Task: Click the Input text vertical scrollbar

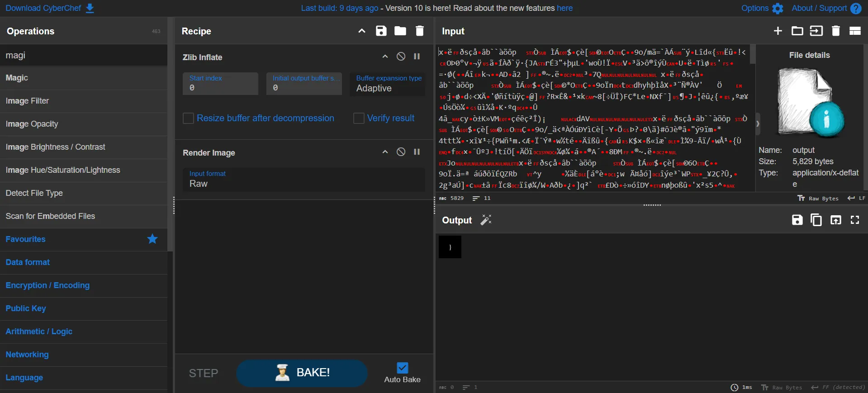Action: (x=753, y=54)
